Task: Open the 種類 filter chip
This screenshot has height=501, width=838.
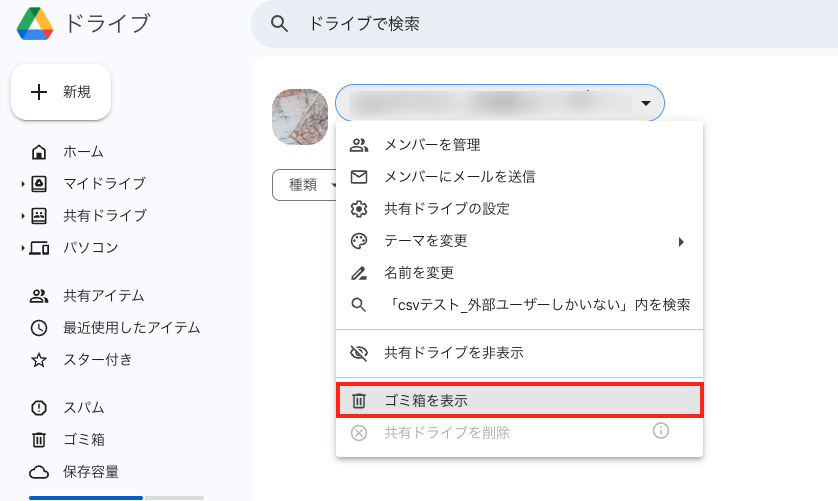Action: (x=305, y=185)
